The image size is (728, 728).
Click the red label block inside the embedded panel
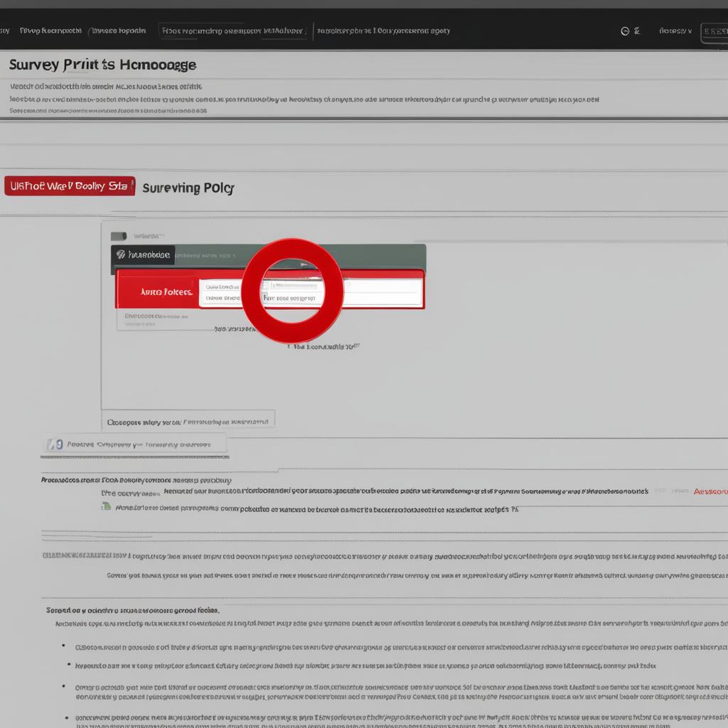pos(158,291)
